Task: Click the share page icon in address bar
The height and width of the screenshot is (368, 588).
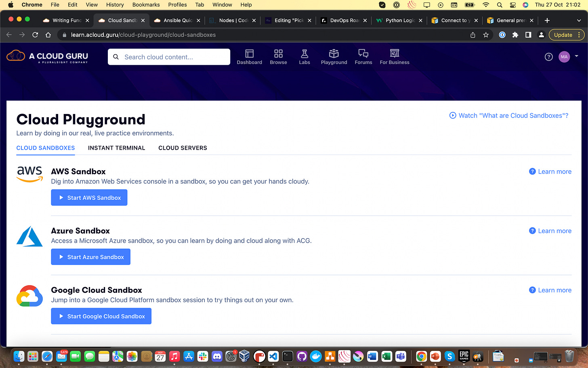Action: tap(473, 35)
